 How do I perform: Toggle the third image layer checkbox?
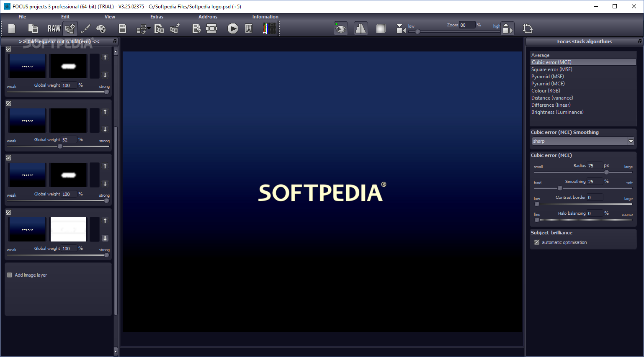click(8, 158)
